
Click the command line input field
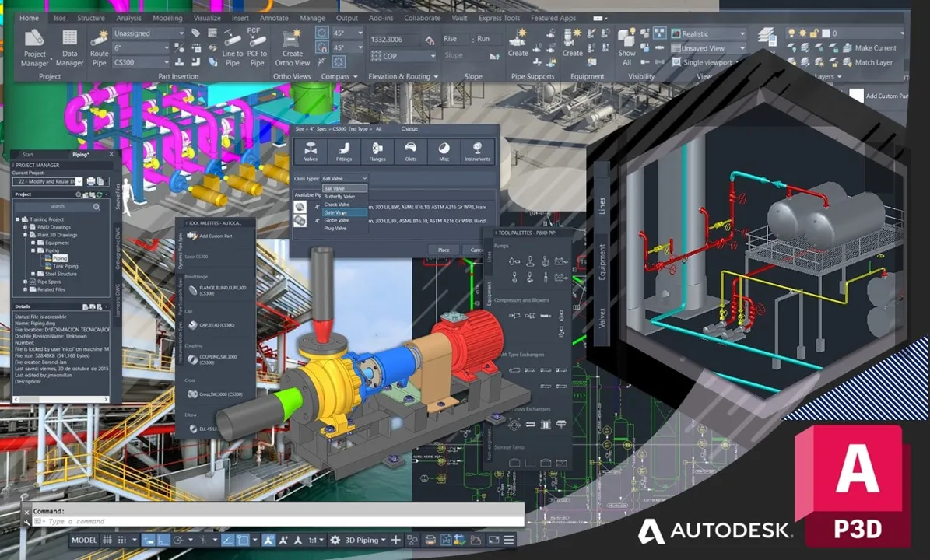click(x=279, y=521)
